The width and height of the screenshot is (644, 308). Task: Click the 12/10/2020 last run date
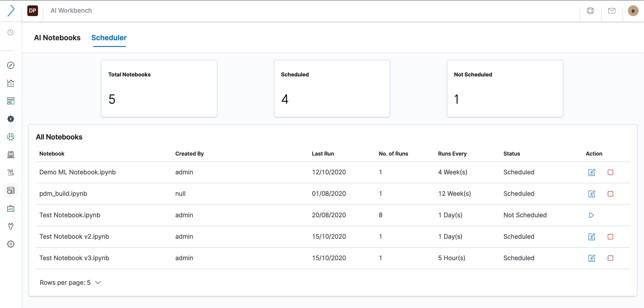tap(329, 172)
